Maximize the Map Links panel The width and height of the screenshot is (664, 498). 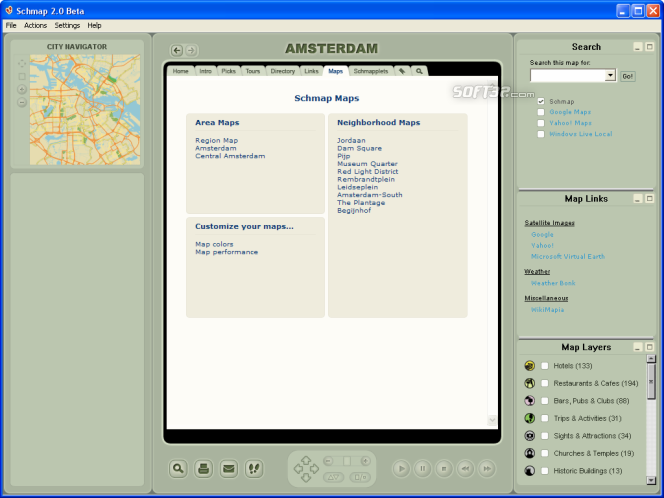[650, 199]
